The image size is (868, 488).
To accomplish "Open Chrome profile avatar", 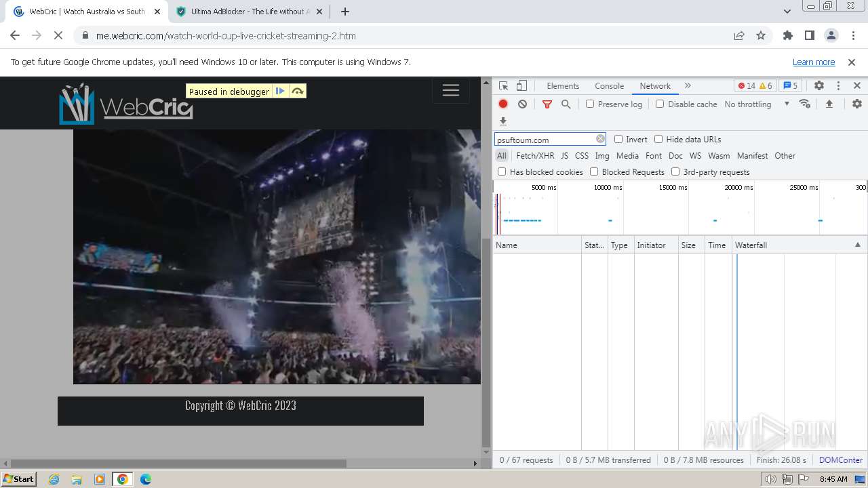I will click(x=831, y=36).
